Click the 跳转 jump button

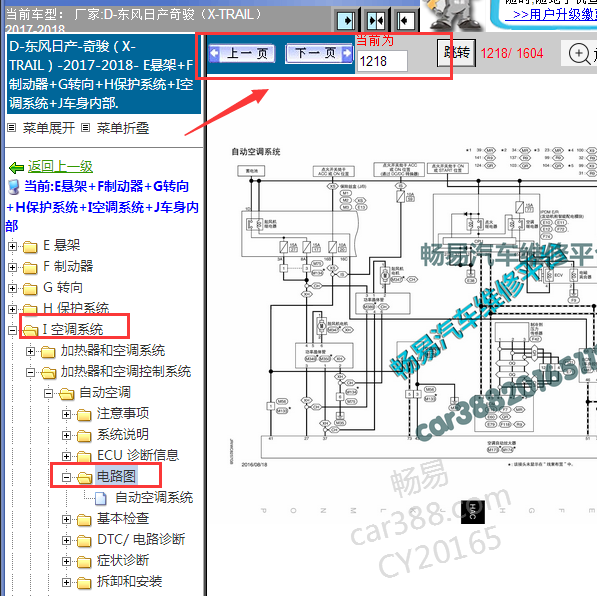point(456,53)
